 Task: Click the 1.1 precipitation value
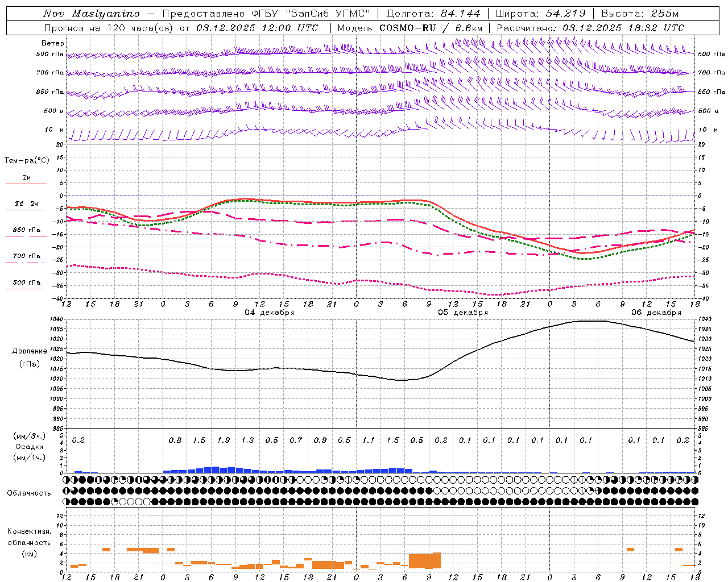point(369,440)
